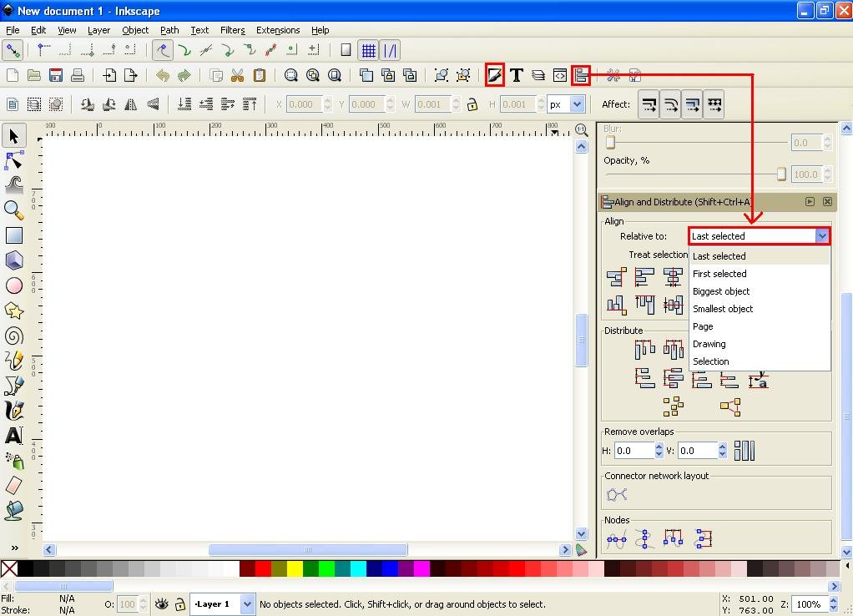This screenshot has height=616, width=853.
Task: Toggle scale stroke width affect button
Action: tap(649, 104)
